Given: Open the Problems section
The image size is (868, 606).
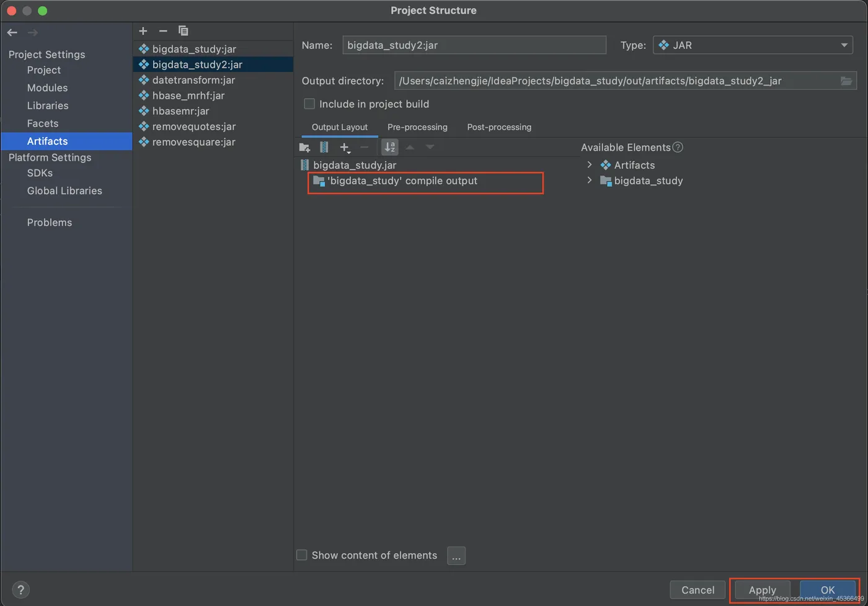Looking at the screenshot, I should pyautogui.click(x=50, y=222).
